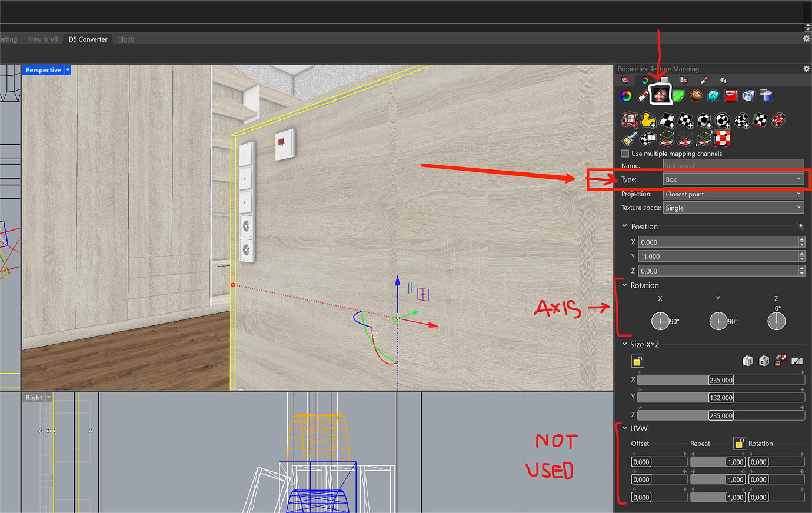This screenshot has height=513, width=812.
Task: Select the Block toolbar tab
Action: [125, 39]
